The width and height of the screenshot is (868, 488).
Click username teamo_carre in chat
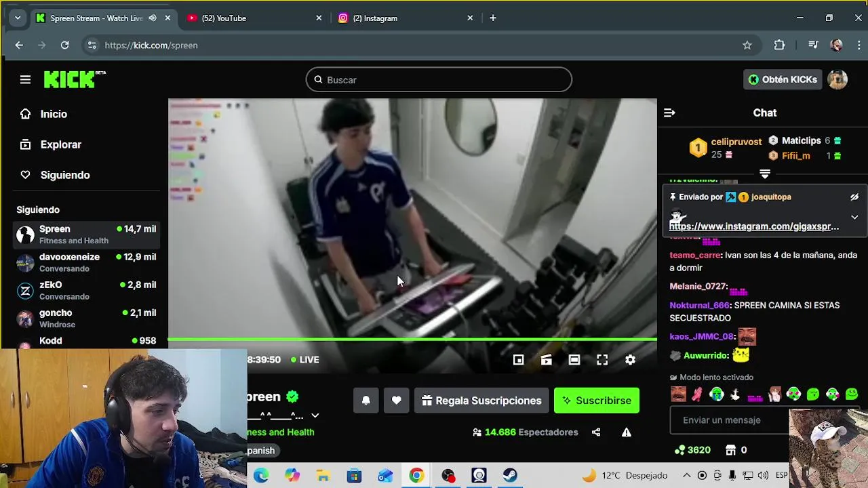click(x=695, y=256)
